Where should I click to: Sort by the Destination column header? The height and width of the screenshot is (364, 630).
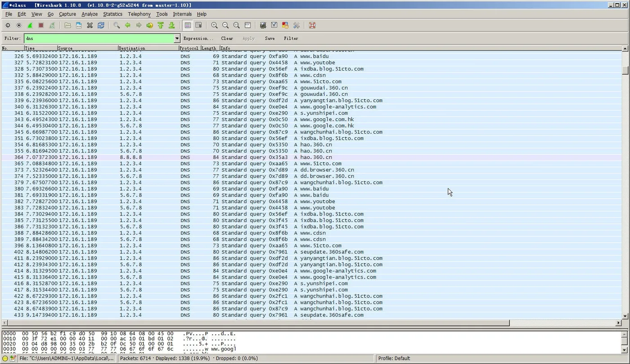[148, 48]
